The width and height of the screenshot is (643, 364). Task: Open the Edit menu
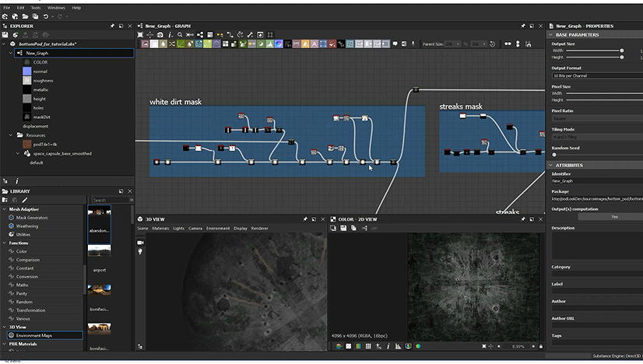tap(20, 8)
